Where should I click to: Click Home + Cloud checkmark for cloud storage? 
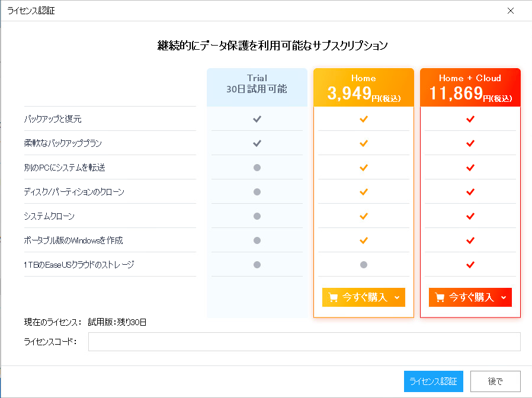pyautogui.click(x=470, y=265)
